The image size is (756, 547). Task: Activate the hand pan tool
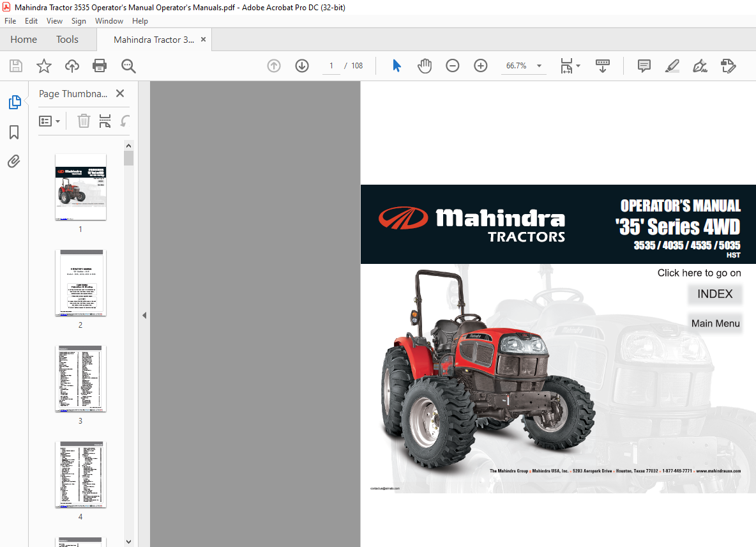424,66
